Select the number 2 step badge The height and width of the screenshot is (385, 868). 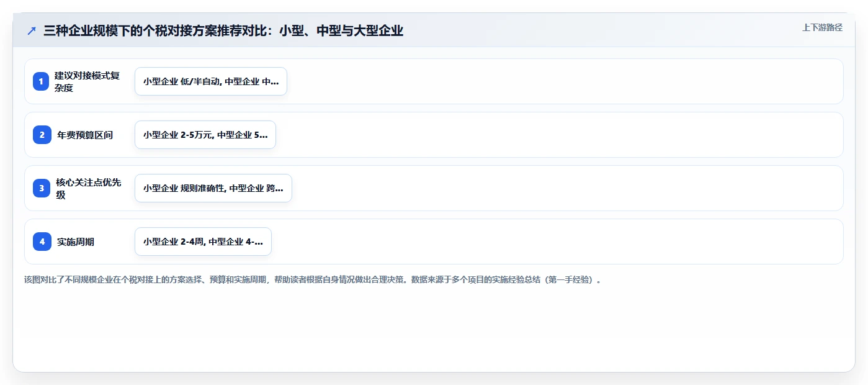point(42,135)
